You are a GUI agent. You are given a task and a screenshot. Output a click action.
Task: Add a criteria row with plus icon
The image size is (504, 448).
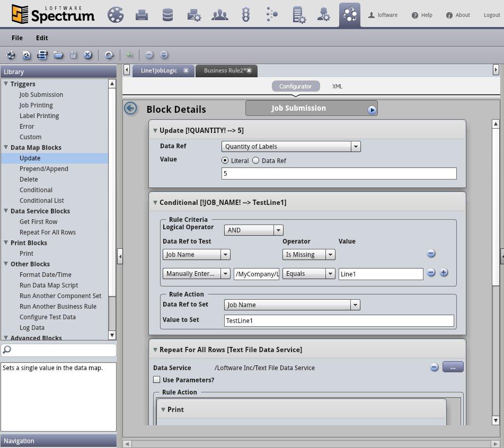pos(444,273)
